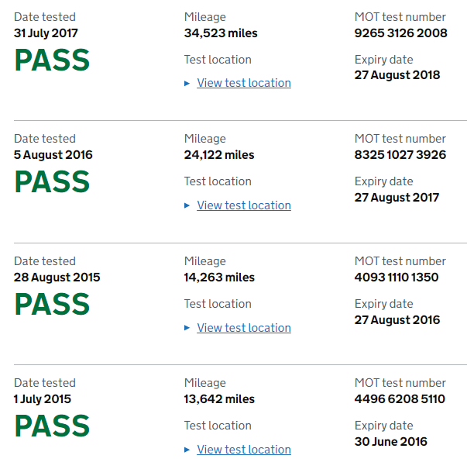This screenshot has height=476, width=467.
Task: Expand test location arrow for 5 August 2016 test
Action: (x=187, y=205)
